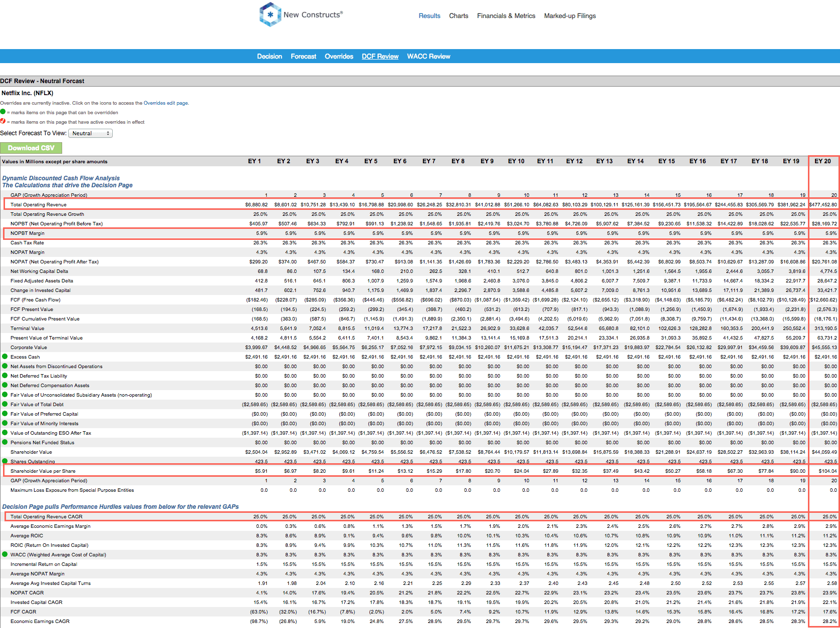Click the DCF Review - Neutral Forcast title bar

pos(420,81)
